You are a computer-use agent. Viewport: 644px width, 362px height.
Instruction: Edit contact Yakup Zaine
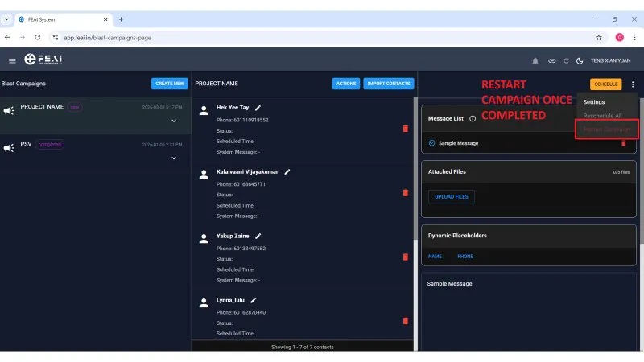tap(258, 236)
